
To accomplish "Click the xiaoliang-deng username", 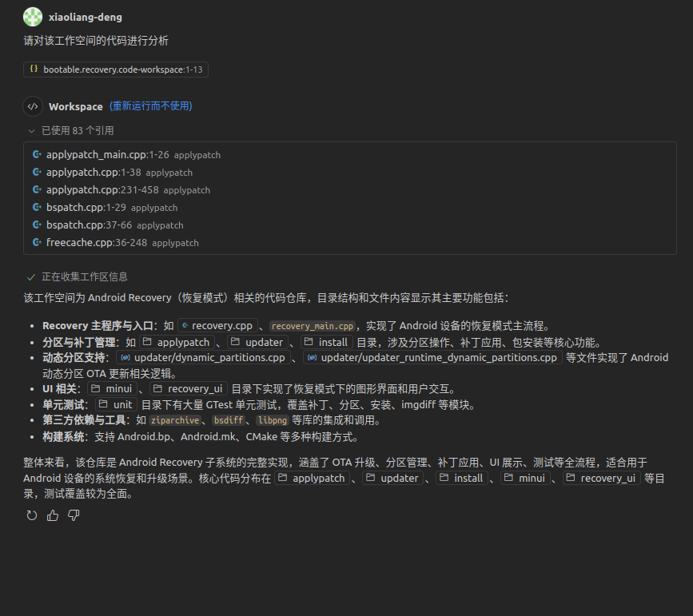I will [86, 18].
